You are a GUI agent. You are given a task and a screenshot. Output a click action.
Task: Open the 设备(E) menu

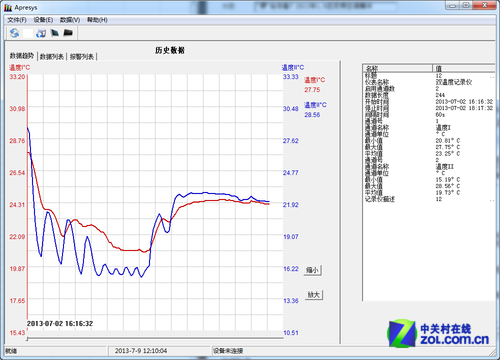43,20
